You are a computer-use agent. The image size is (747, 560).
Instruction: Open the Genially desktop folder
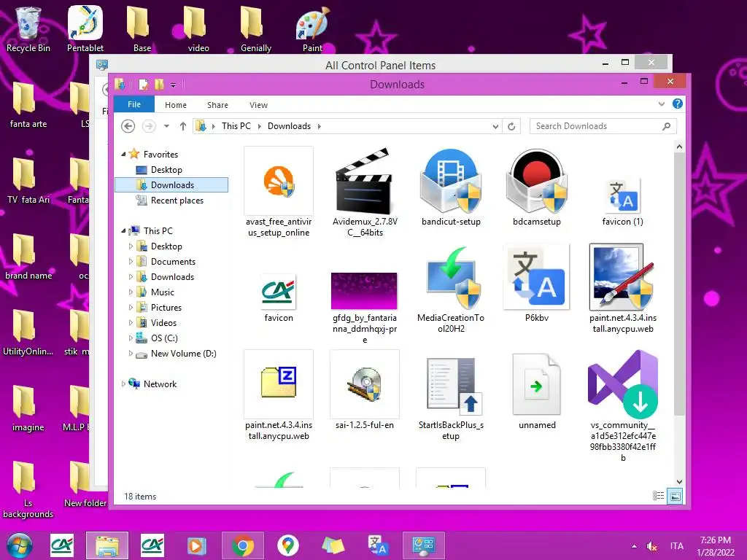[256, 29]
